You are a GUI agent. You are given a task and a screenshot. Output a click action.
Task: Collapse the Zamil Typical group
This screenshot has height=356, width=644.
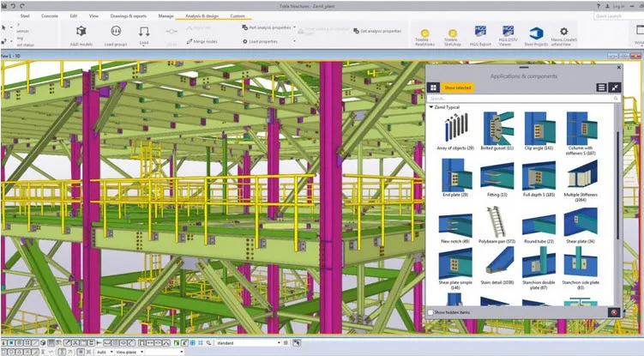point(430,107)
